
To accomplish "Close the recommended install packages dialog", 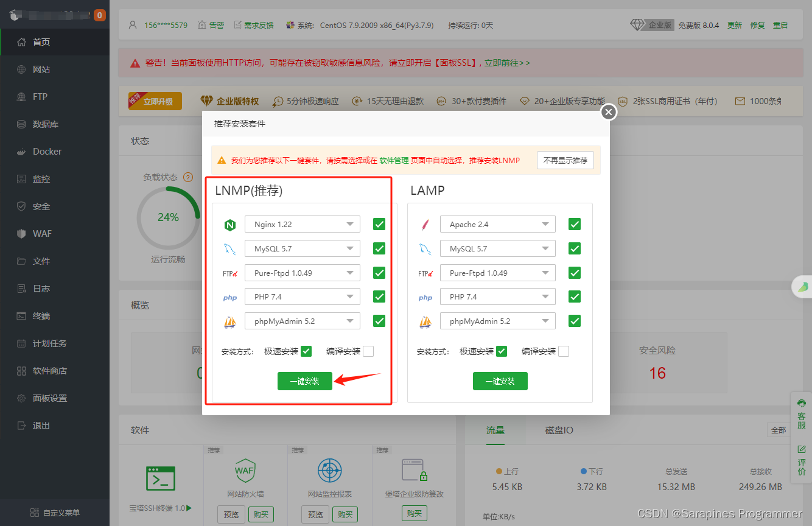I will point(608,112).
